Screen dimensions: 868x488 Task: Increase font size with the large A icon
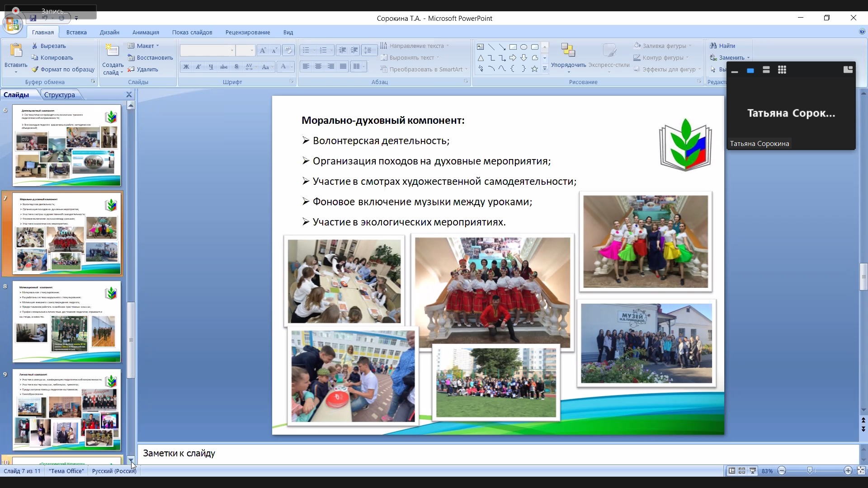point(263,50)
